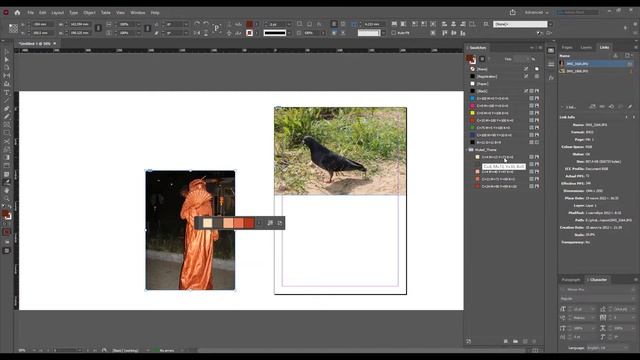640x360 pixels.
Task: Select the Selection tool in the toolbox
Action: click(7, 52)
